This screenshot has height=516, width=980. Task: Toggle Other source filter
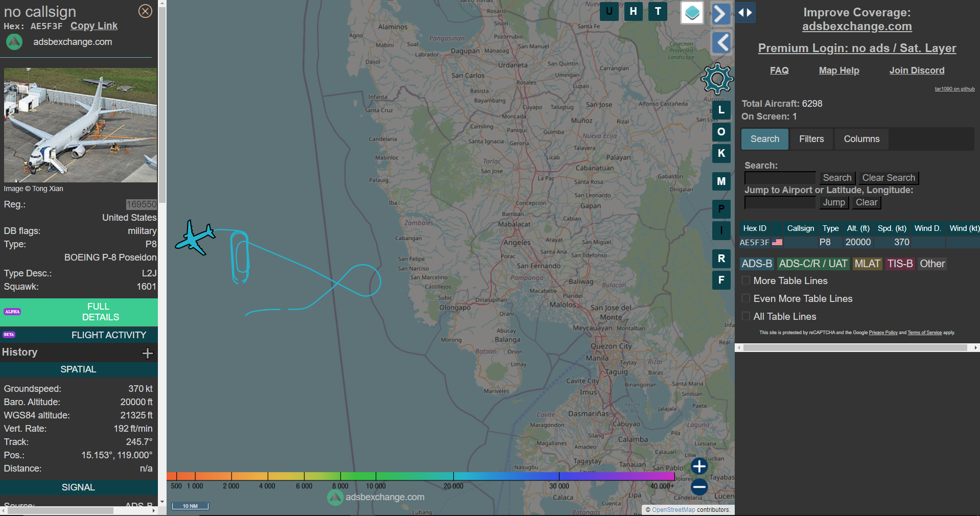[932, 264]
